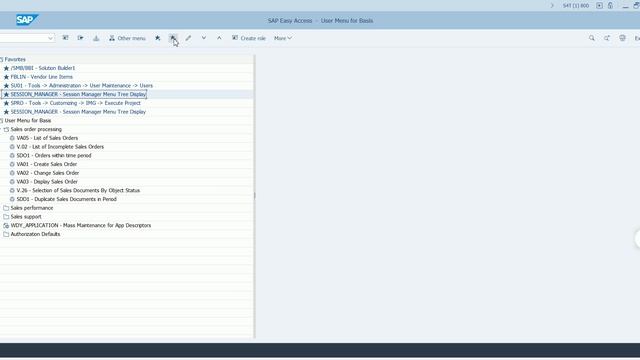
Task: Click system info S4T (1) 800
Action: (576, 6)
